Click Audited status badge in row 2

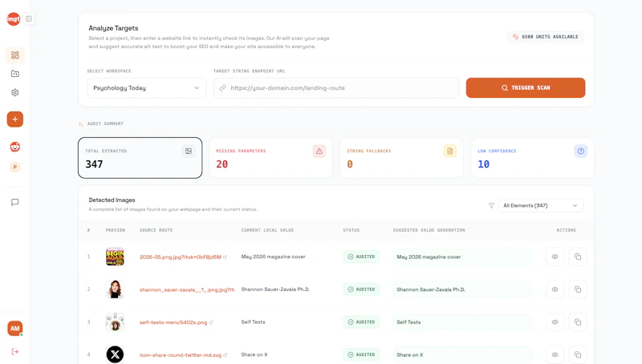(x=362, y=289)
